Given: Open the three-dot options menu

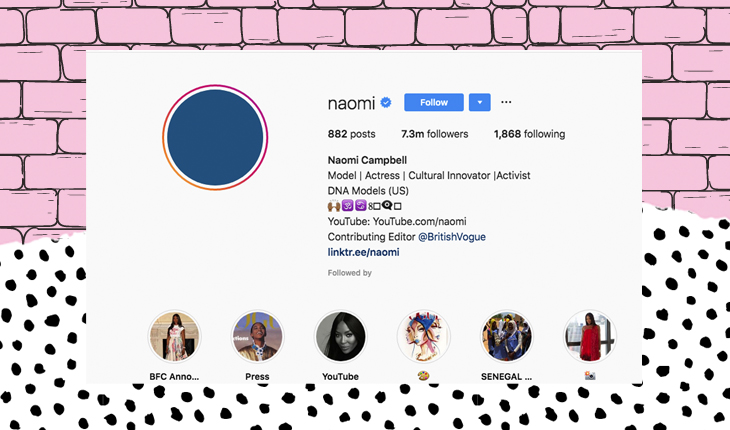Looking at the screenshot, I should point(506,102).
